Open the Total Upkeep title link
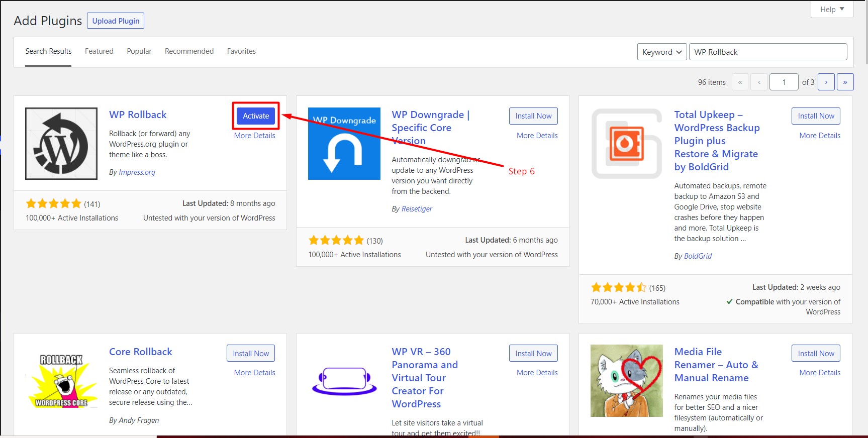This screenshot has width=868, height=438. pos(717,141)
